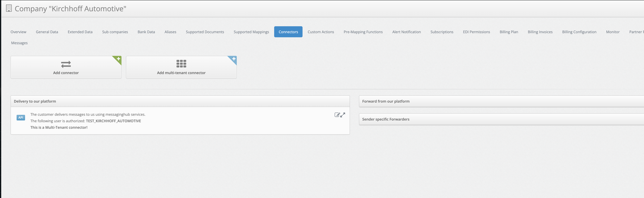This screenshot has width=644, height=198.
Task: Open the Overview tab
Action: click(x=18, y=32)
